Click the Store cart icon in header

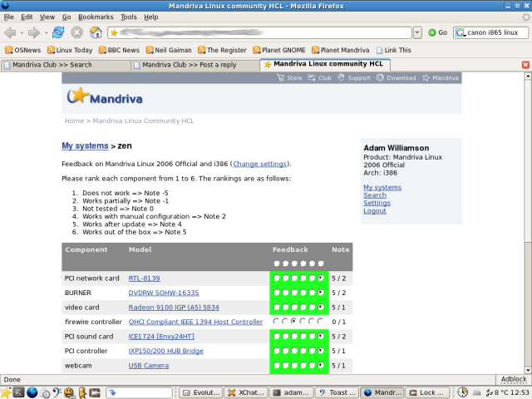281,77
